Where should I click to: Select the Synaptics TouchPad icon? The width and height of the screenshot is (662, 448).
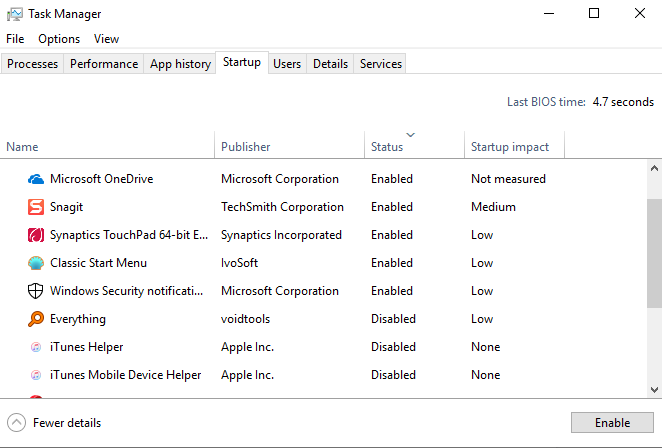tap(36, 235)
